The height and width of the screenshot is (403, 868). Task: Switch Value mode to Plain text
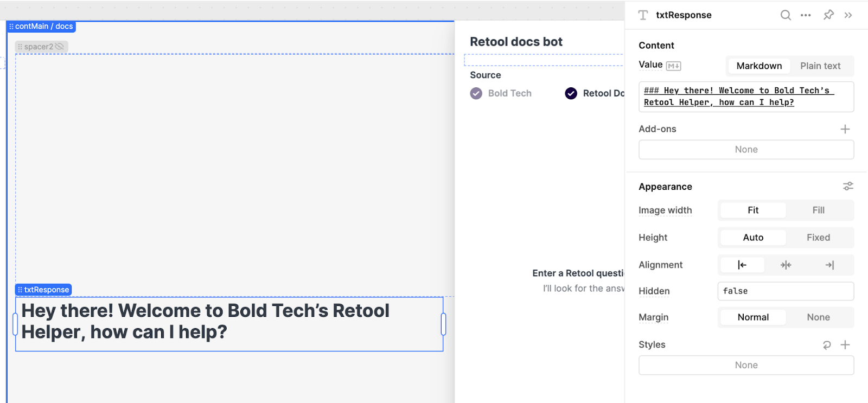(820, 66)
